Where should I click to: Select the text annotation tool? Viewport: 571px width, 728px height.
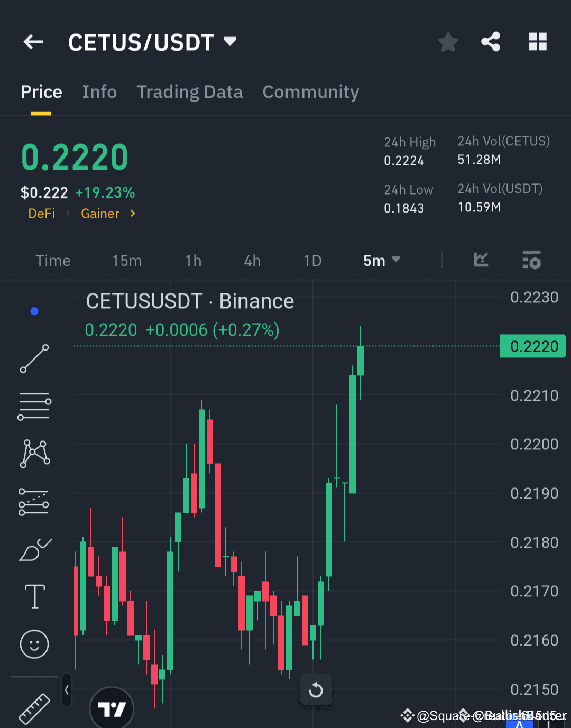(34, 596)
